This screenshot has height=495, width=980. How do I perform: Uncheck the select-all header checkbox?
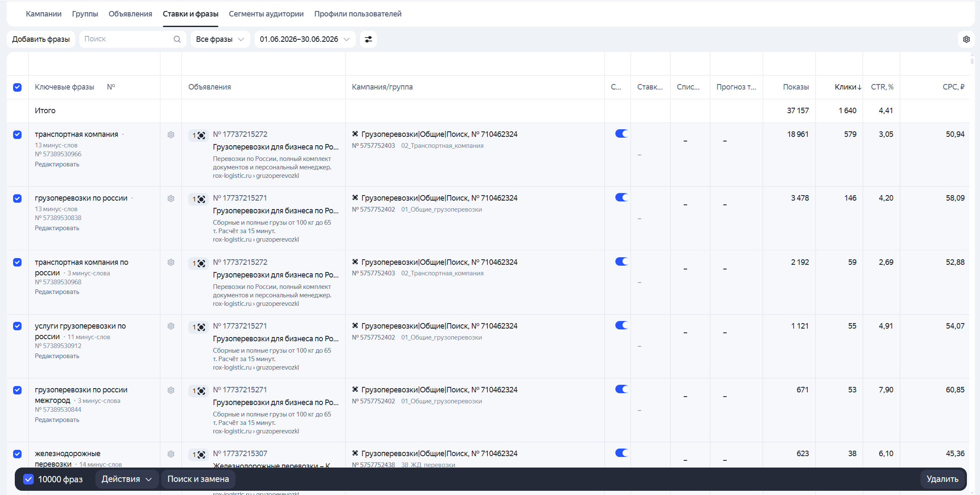tap(17, 87)
